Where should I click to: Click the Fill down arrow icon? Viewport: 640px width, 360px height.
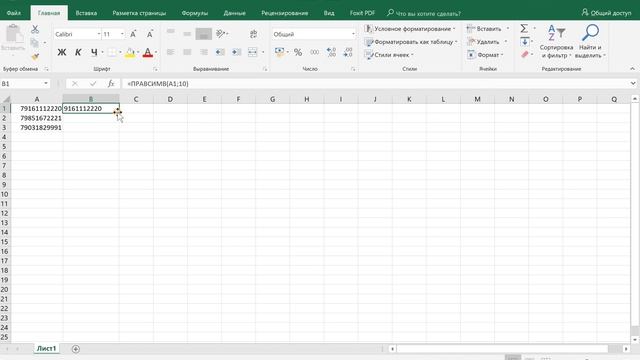[x=525, y=42]
